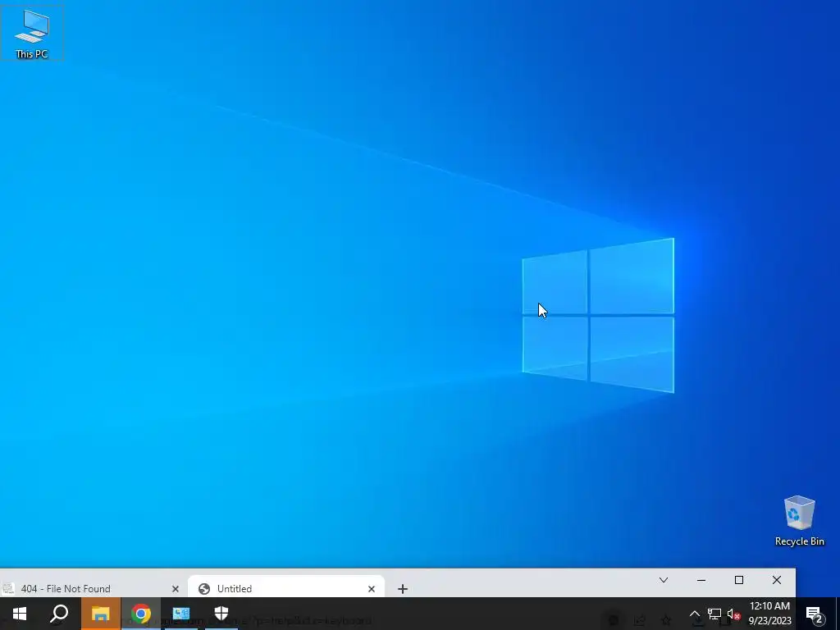Image resolution: width=840 pixels, height=630 pixels.
Task: Close the Chrome window
Action: [777, 580]
